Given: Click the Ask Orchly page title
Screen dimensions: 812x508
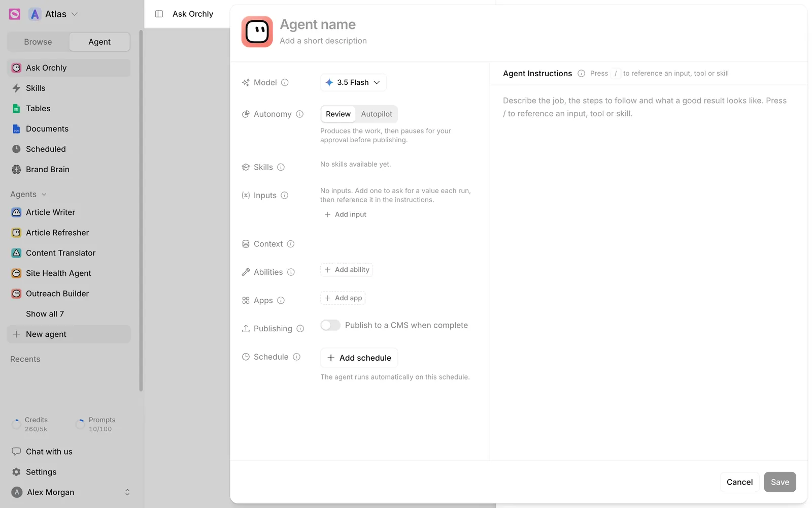Looking at the screenshot, I should tap(193, 14).
